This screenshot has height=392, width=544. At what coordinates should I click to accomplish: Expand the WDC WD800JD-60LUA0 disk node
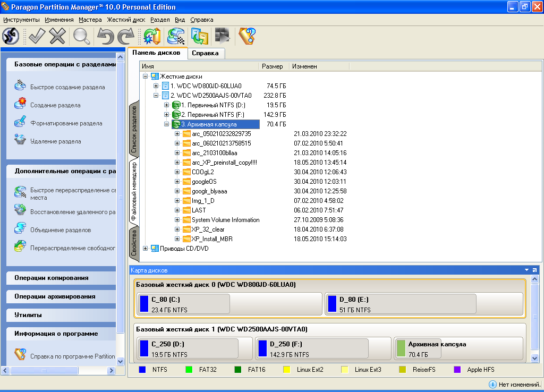(156, 86)
